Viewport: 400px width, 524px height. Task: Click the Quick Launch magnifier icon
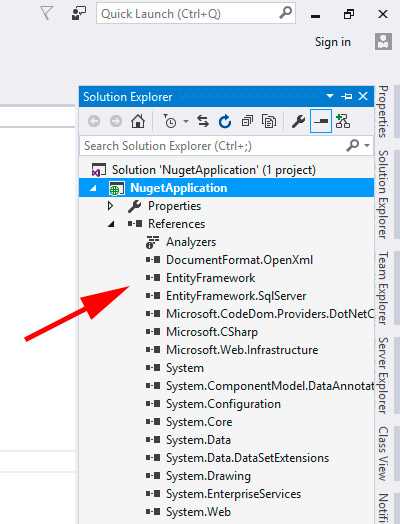(285, 13)
